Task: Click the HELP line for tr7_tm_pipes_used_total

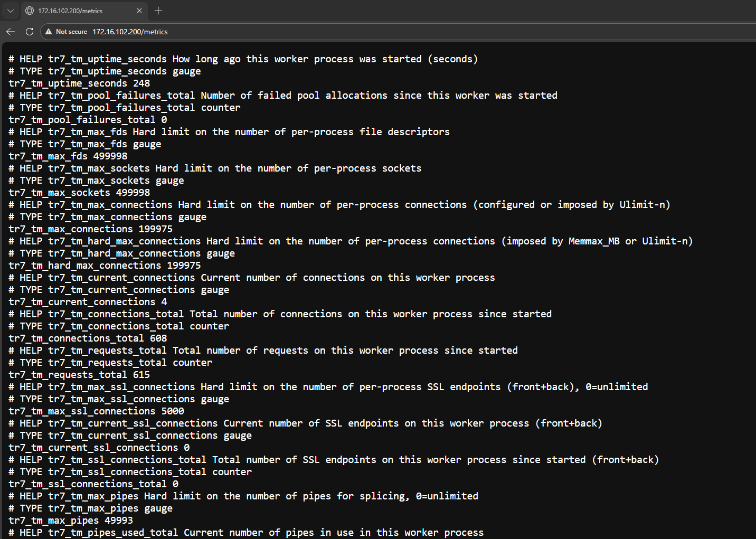Action: coord(246,533)
